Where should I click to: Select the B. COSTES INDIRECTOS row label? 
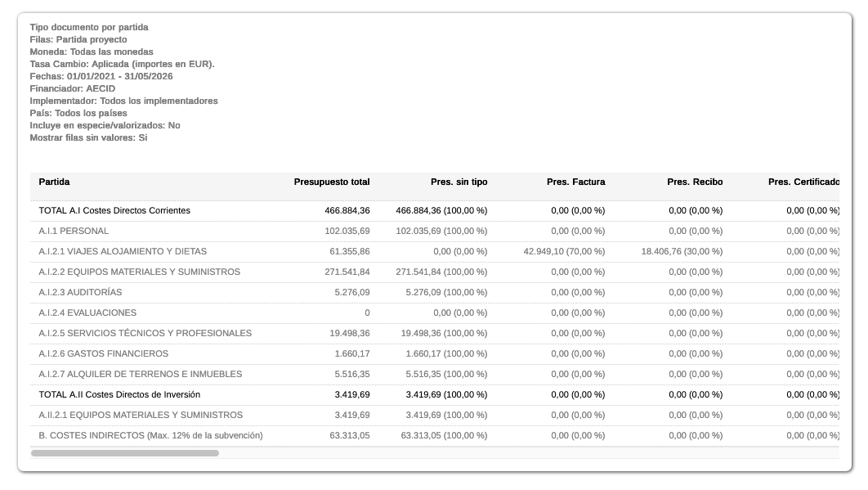click(150, 435)
